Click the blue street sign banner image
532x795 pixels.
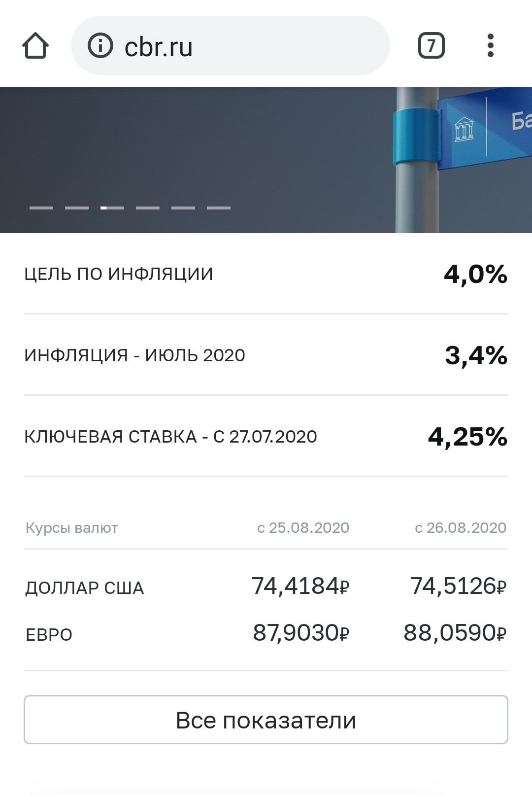click(266, 160)
